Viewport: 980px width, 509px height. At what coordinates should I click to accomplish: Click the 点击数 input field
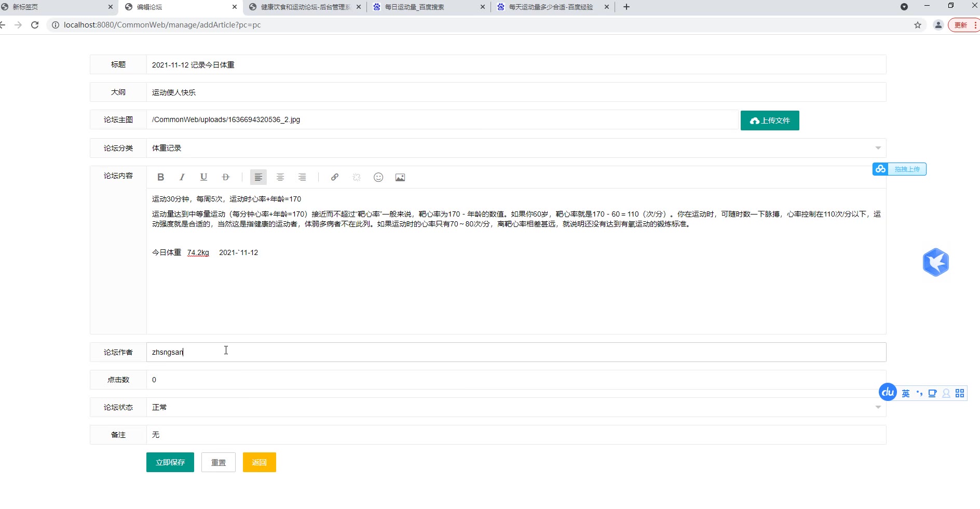(516, 380)
